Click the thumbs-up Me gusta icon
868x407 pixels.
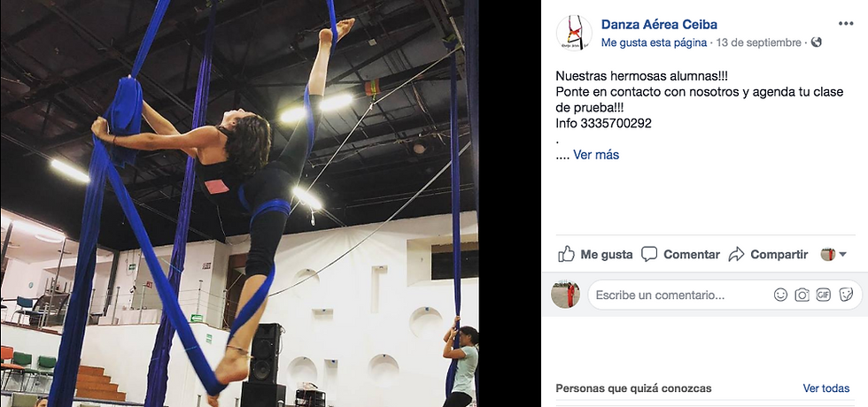click(566, 255)
